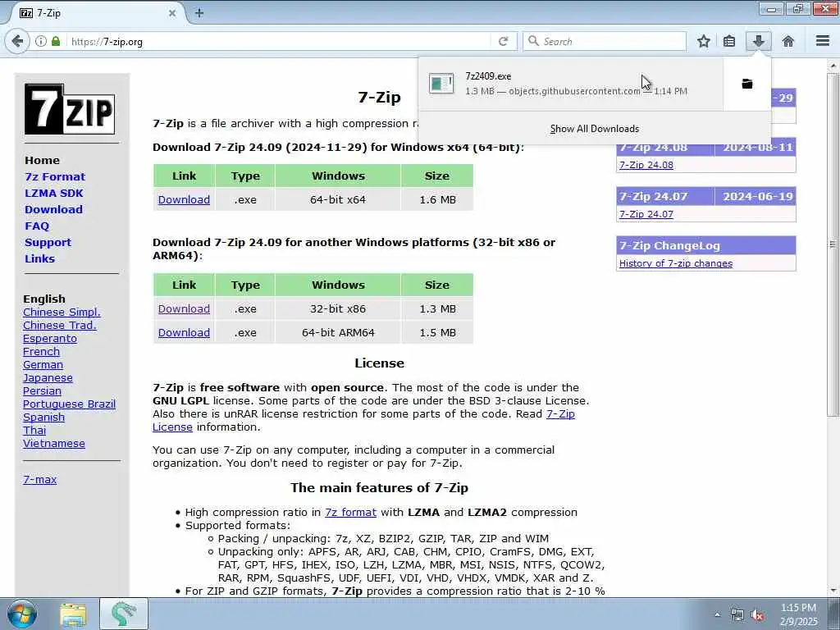Image resolution: width=840 pixels, height=630 pixels.
Task: Click the vertical page scrollbar thumb
Action: (833, 244)
